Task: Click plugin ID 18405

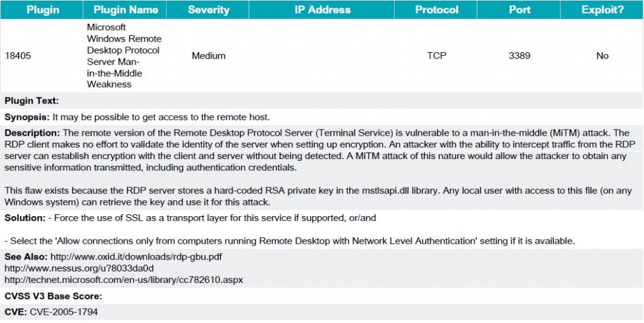Action: point(18,56)
